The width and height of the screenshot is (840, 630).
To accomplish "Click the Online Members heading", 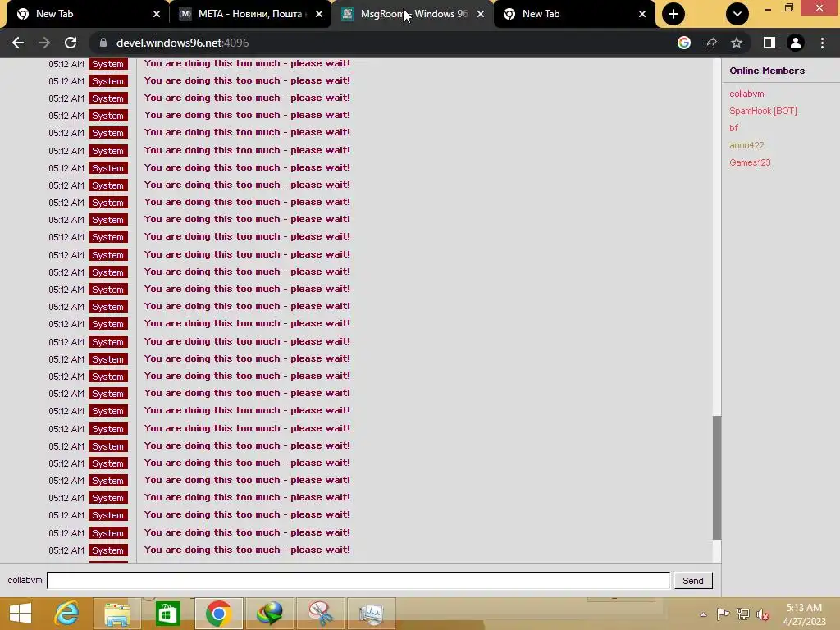I will point(767,71).
